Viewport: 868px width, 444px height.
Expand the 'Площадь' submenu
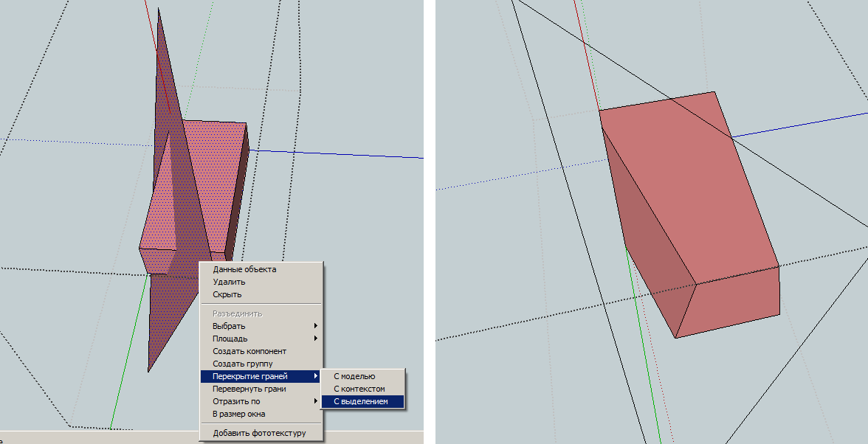tap(230, 339)
